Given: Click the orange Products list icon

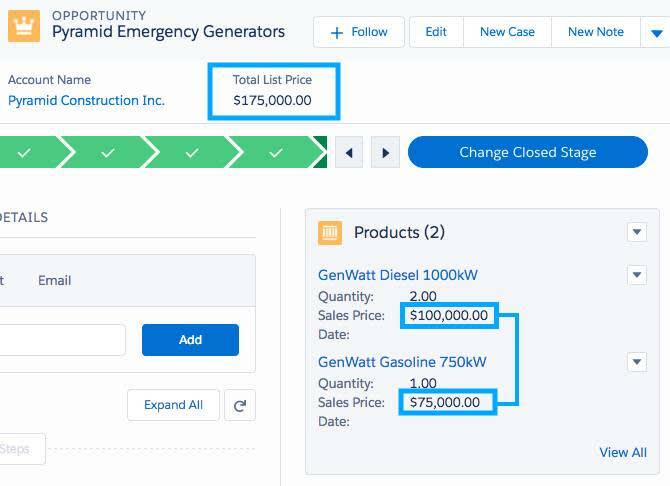Looking at the screenshot, I should pyautogui.click(x=329, y=233).
